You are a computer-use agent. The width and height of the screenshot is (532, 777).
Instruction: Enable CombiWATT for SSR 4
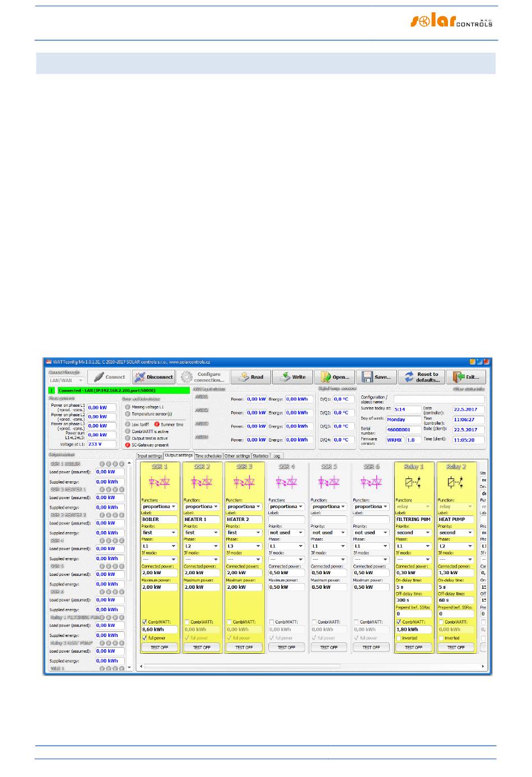coord(272,622)
